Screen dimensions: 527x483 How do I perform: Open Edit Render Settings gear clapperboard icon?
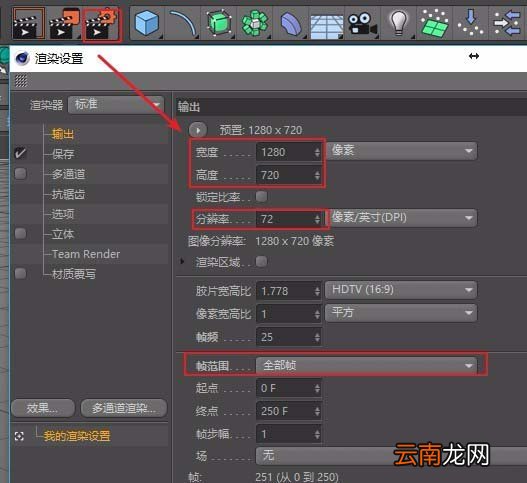(102, 24)
